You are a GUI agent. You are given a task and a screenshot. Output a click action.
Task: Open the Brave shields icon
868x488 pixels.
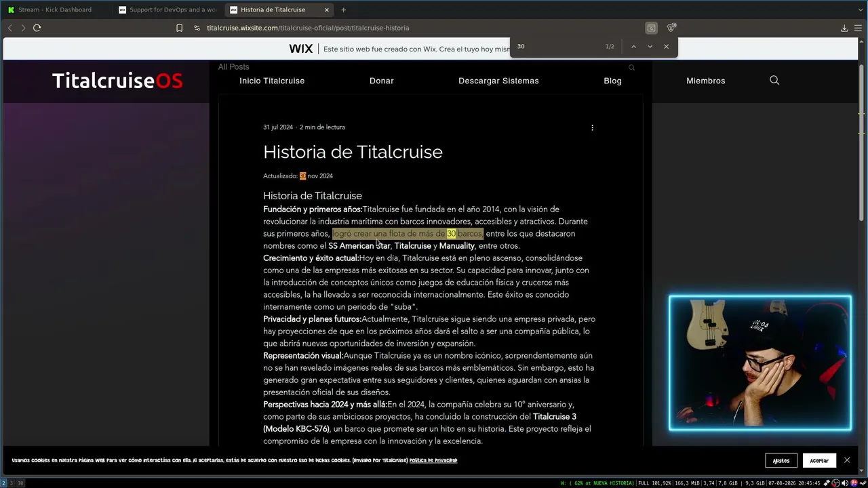(x=671, y=28)
